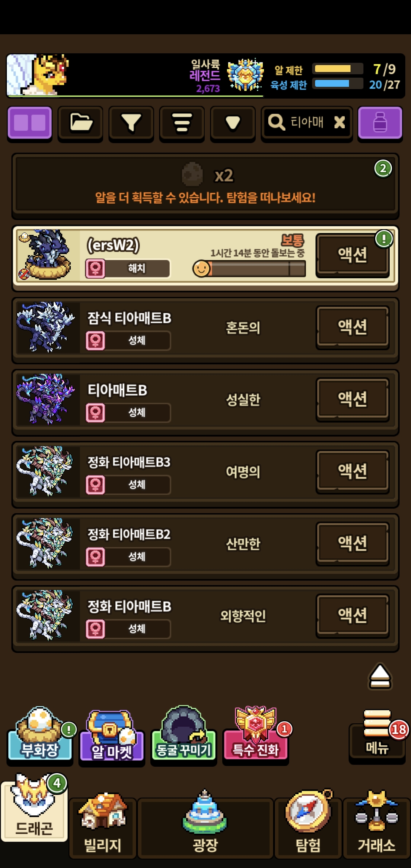Select the 티아매트B dragon thumbnail
This screenshot has height=868, width=411.
point(46,399)
